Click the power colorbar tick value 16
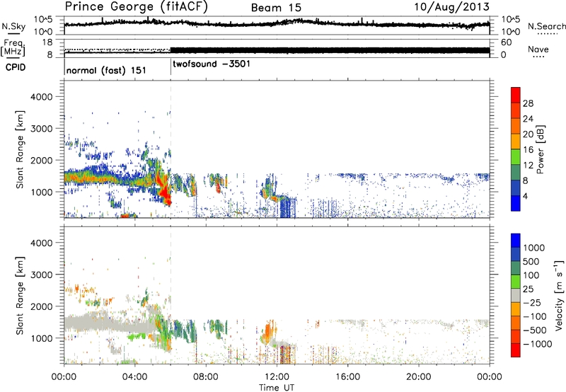The width and height of the screenshot is (566, 392). [x=528, y=149]
